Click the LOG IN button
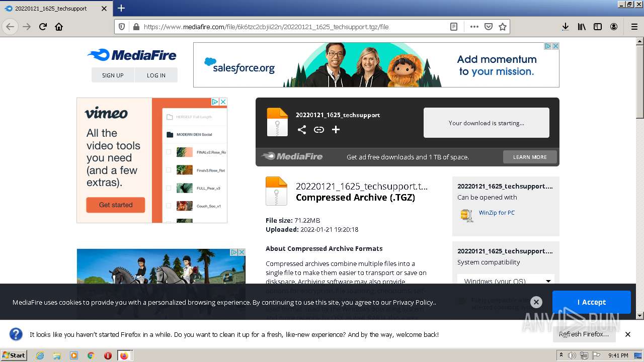644x362 pixels. coord(156,75)
